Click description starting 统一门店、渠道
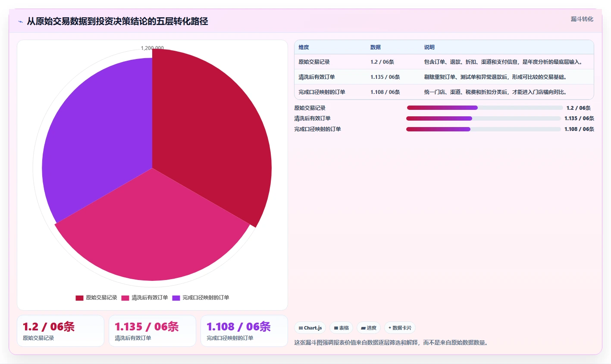This screenshot has height=364, width=611. (x=495, y=92)
